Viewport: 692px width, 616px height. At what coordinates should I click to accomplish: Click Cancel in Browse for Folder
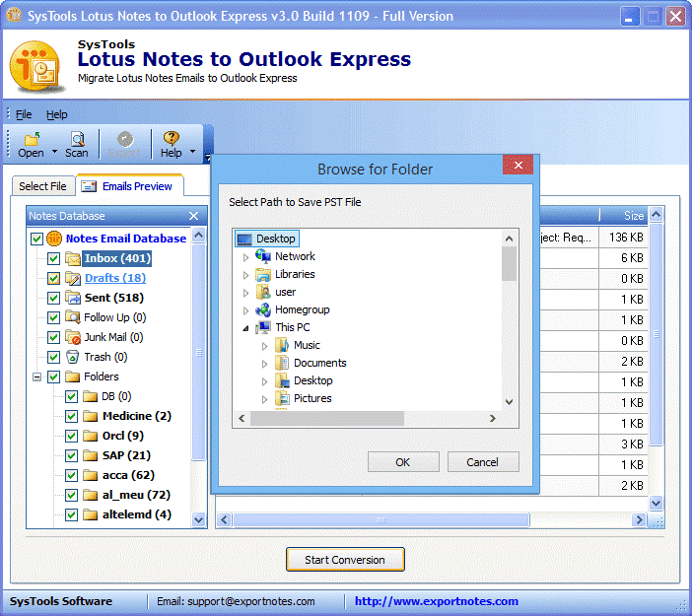pos(483,462)
